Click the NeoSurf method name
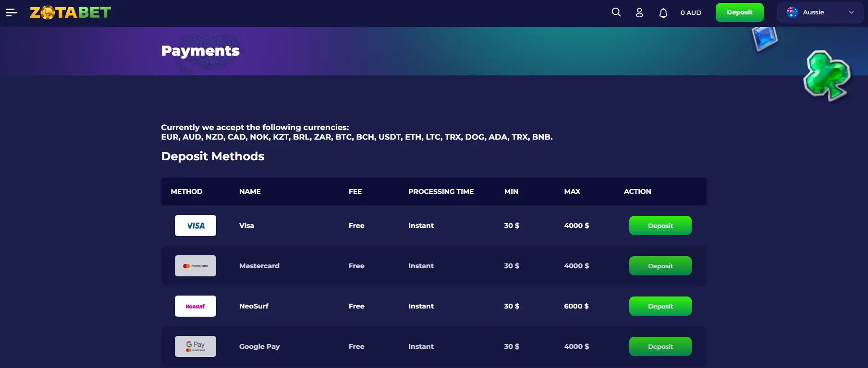 (254, 306)
